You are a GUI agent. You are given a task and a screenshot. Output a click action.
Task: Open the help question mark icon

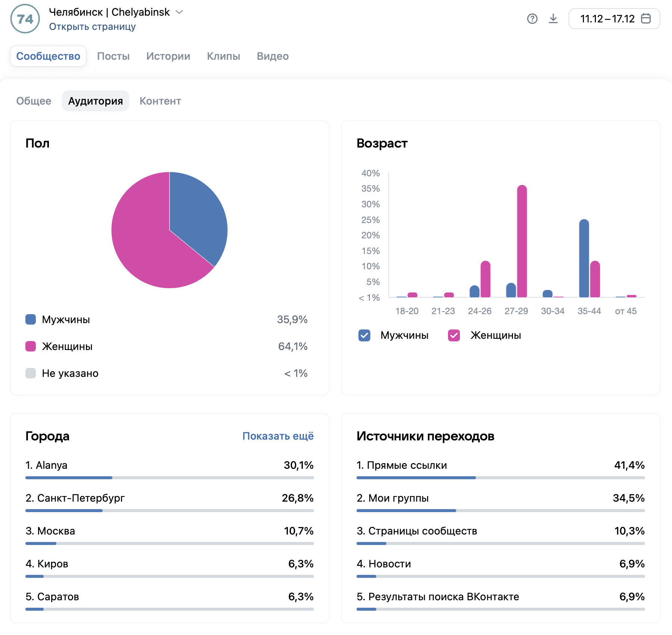coord(532,19)
